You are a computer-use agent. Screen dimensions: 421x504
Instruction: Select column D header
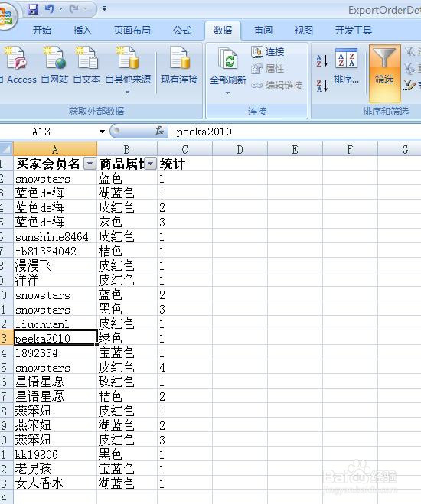click(240, 149)
